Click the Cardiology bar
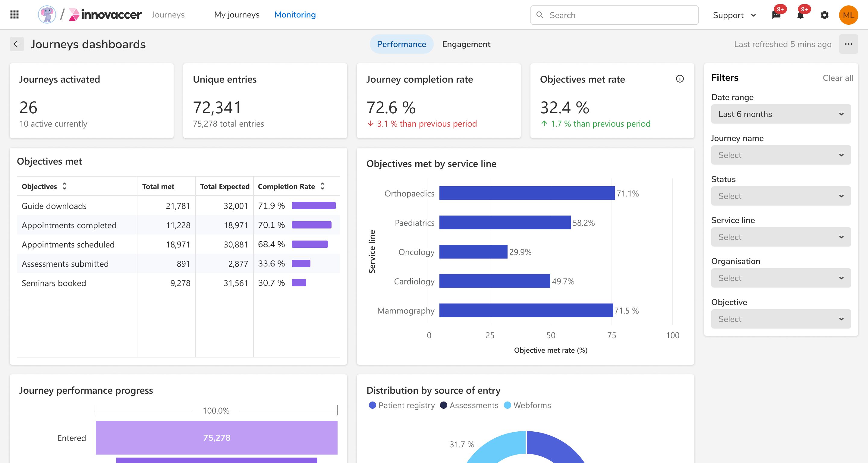The height and width of the screenshot is (463, 868). (494, 281)
